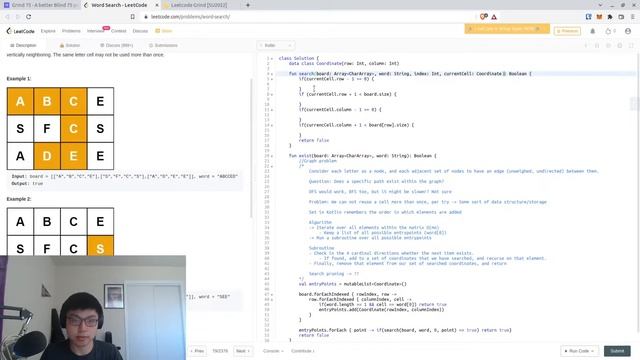Reload the page with the refresh icon
The width and height of the screenshot is (640, 360).
pos(29,17)
